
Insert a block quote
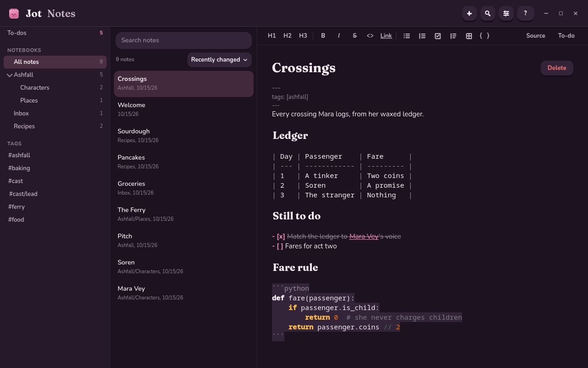tap(453, 36)
